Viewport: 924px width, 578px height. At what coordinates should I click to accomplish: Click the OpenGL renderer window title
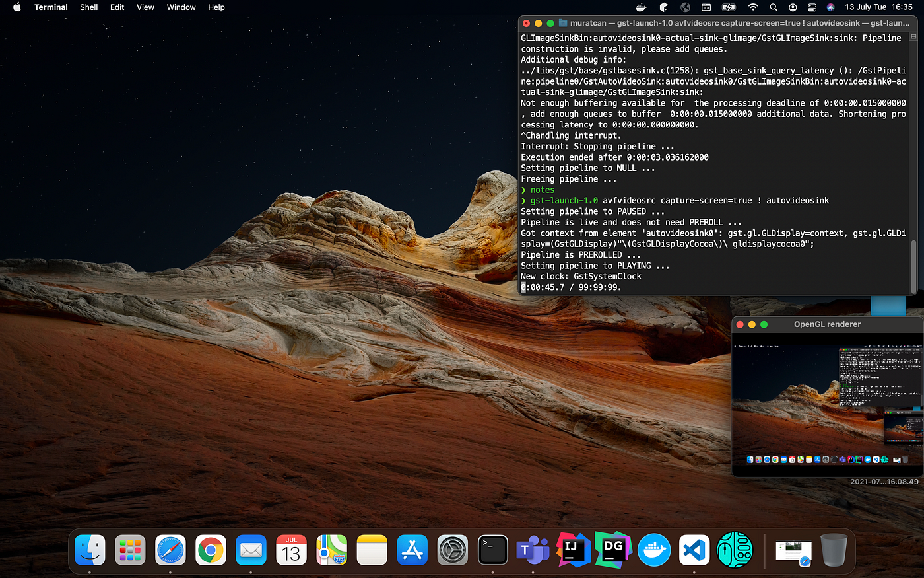click(x=827, y=324)
